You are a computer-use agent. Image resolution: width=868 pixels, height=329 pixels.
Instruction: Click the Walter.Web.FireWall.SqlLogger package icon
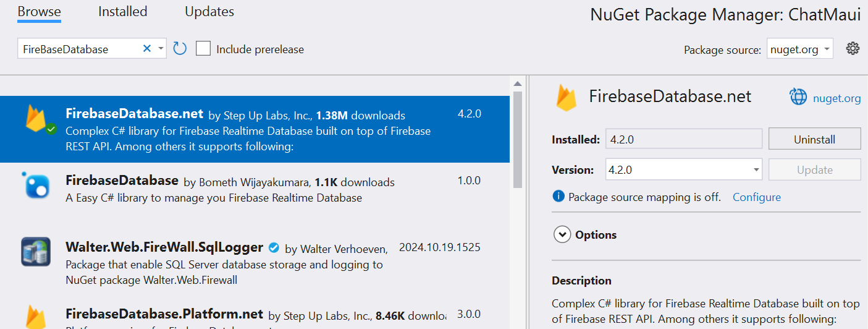pos(36,252)
